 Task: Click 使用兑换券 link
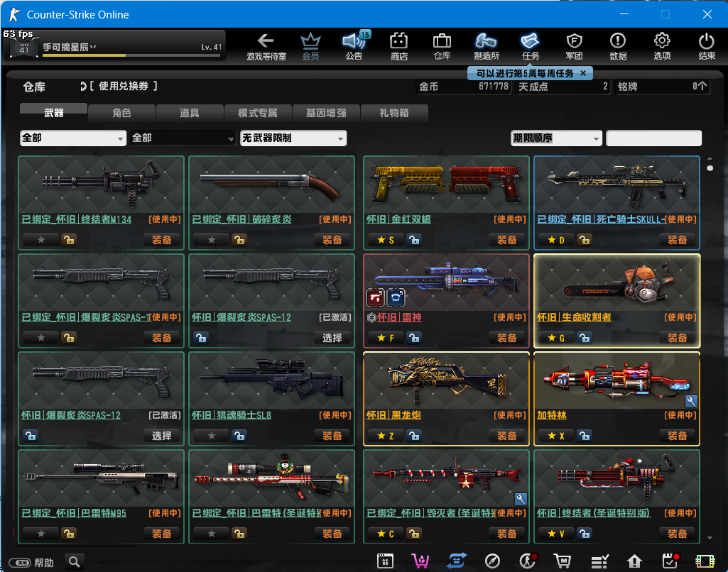(123, 86)
